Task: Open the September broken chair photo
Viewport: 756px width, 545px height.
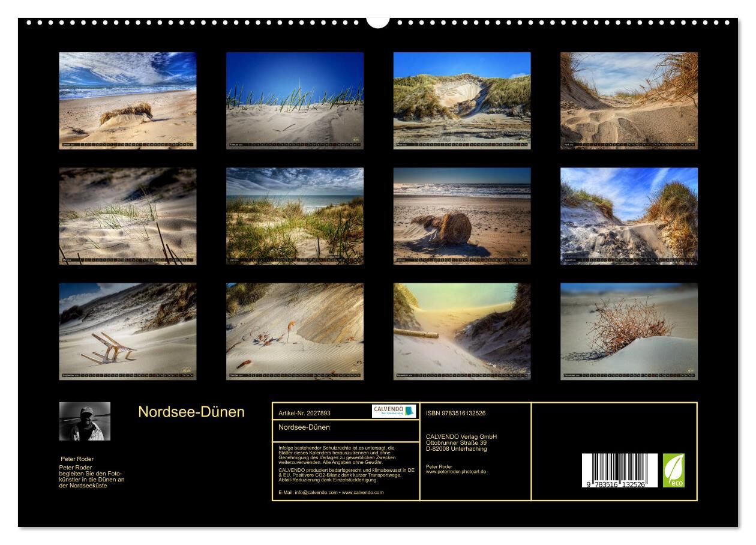Action: pyautogui.click(x=127, y=331)
